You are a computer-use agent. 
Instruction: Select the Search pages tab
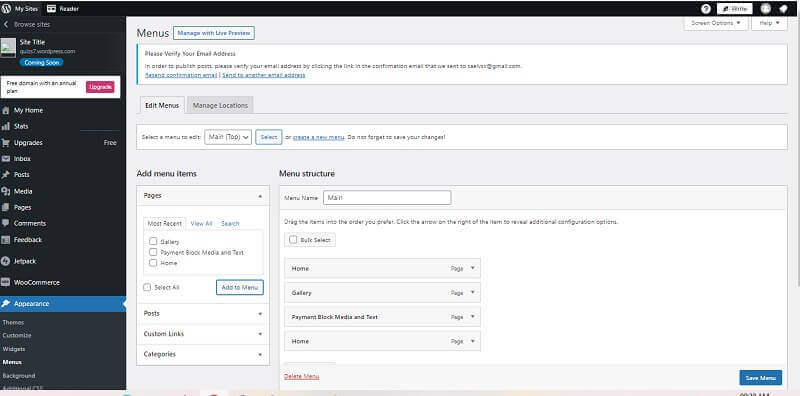point(230,224)
